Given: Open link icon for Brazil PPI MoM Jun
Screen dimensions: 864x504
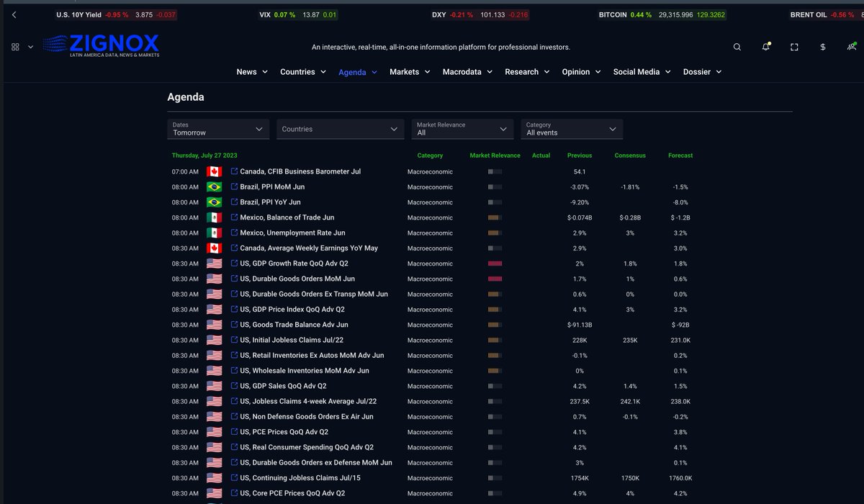Looking at the screenshot, I should [234, 186].
